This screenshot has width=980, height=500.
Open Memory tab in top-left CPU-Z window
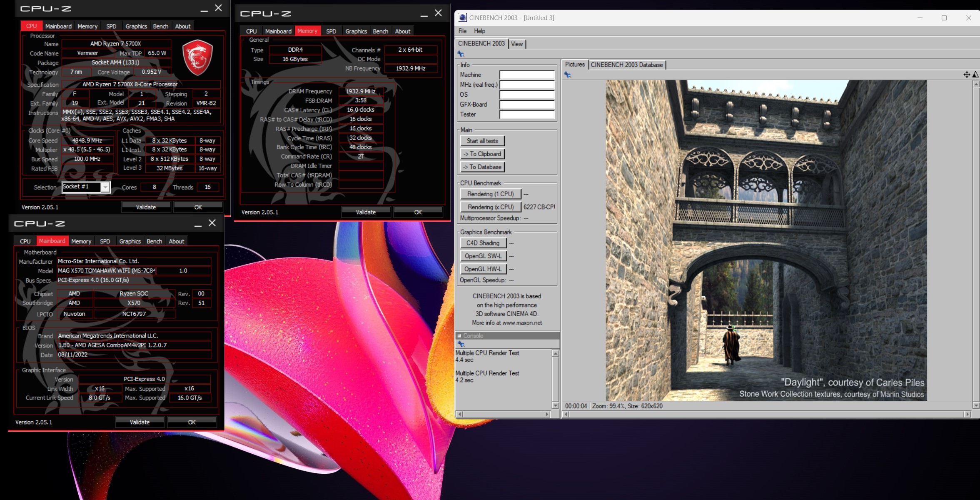click(x=87, y=26)
